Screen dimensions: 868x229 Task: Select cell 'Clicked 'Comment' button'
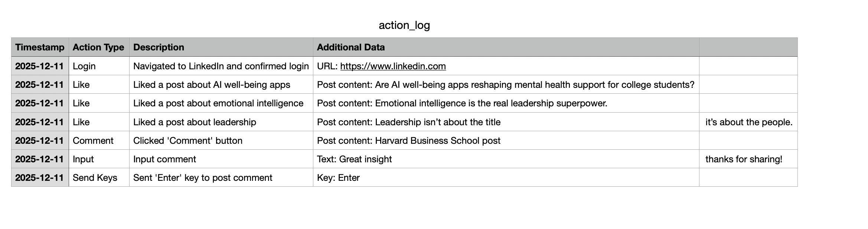[221, 140]
